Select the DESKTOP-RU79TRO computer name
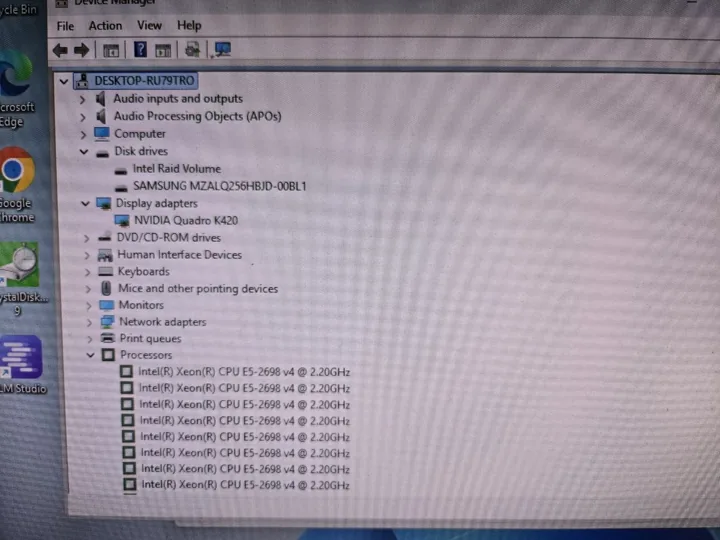Screen dimensions: 720x540 click(144, 81)
